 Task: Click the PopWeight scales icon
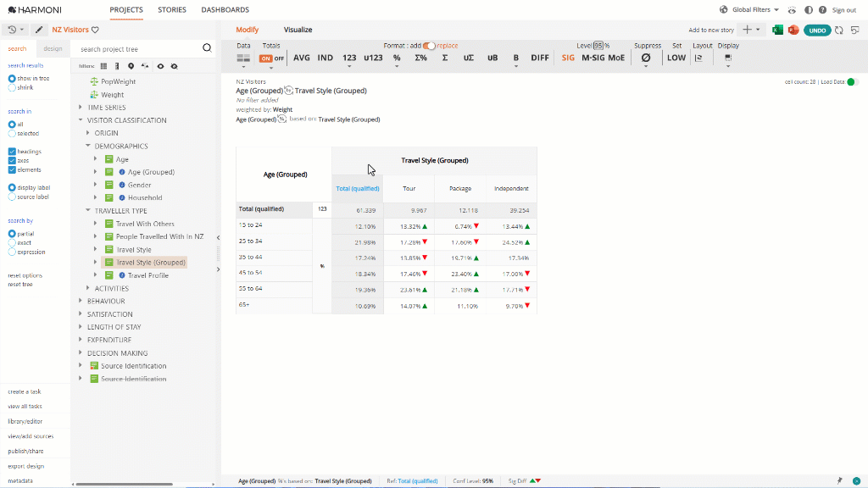(94, 81)
